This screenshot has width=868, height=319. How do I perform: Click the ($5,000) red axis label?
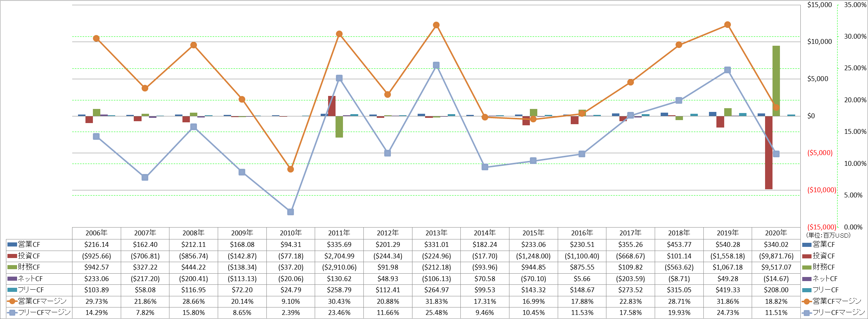[820, 153]
